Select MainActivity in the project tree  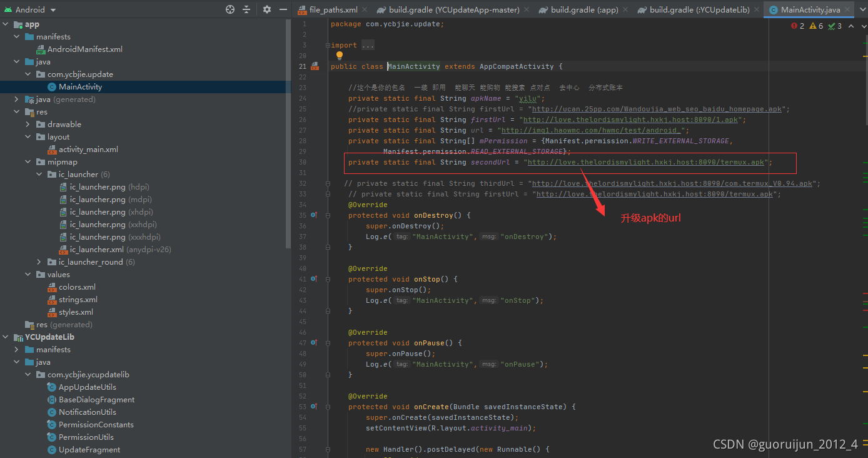tap(80, 87)
